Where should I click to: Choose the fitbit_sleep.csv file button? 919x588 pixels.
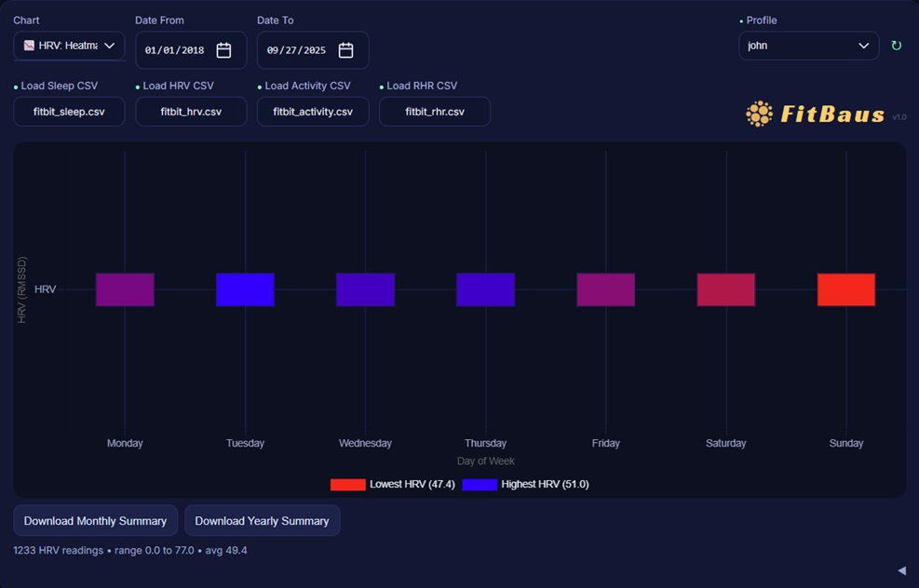(x=69, y=112)
